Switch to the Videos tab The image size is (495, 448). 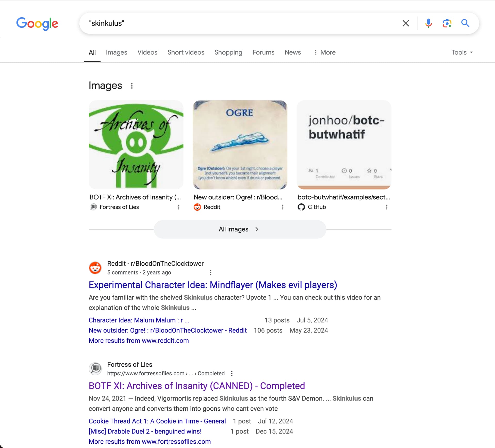point(147,52)
